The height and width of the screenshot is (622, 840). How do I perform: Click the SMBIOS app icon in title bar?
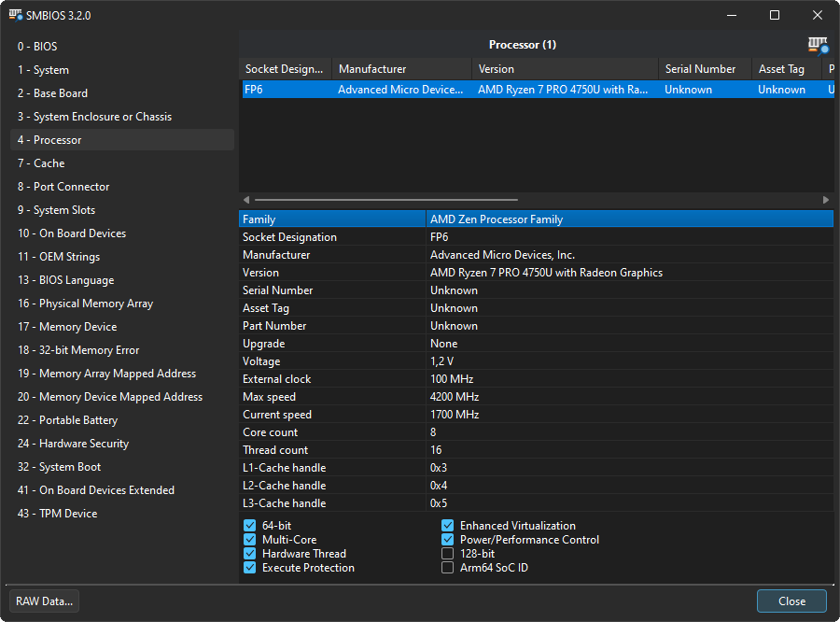16,15
